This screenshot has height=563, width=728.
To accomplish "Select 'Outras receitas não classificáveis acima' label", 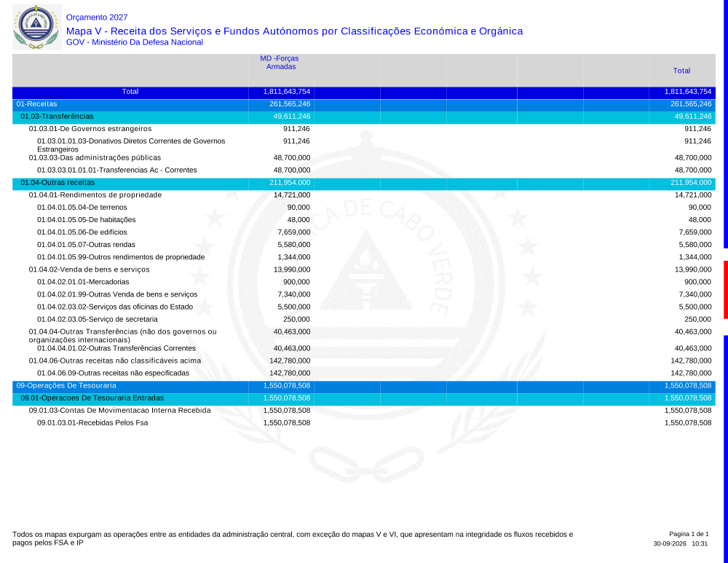I will pyautogui.click(x=115, y=361).
